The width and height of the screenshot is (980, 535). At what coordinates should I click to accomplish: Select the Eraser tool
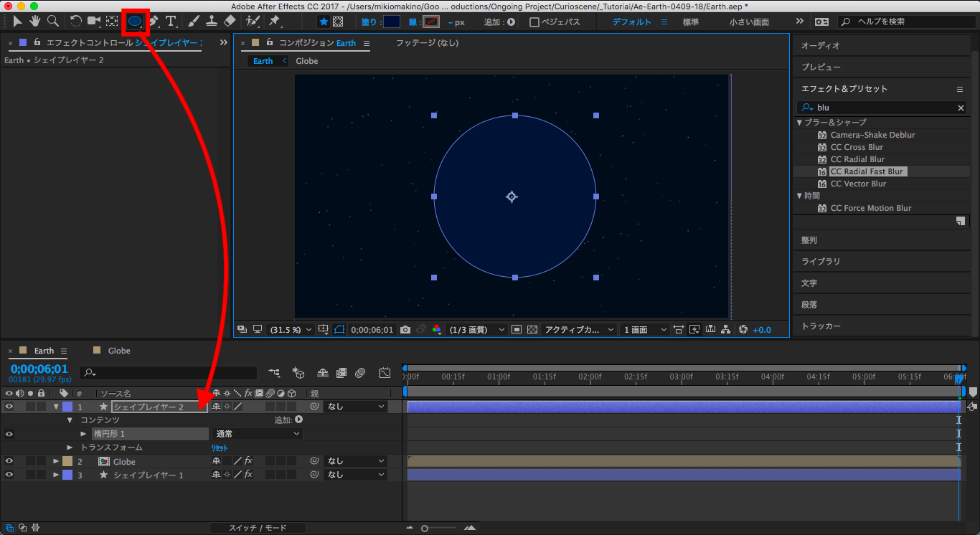[230, 22]
